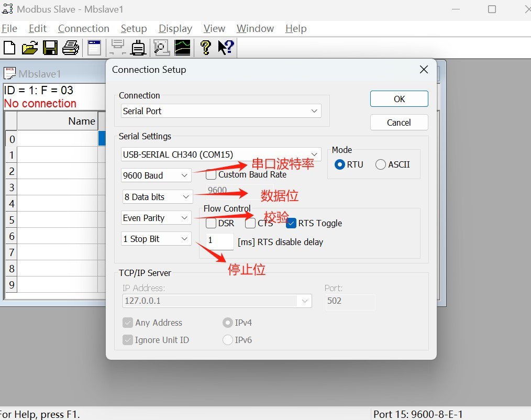Viewport: 531px width, 420px height.
Task: Create a new Mbslave document
Action: click(x=9, y=48)
